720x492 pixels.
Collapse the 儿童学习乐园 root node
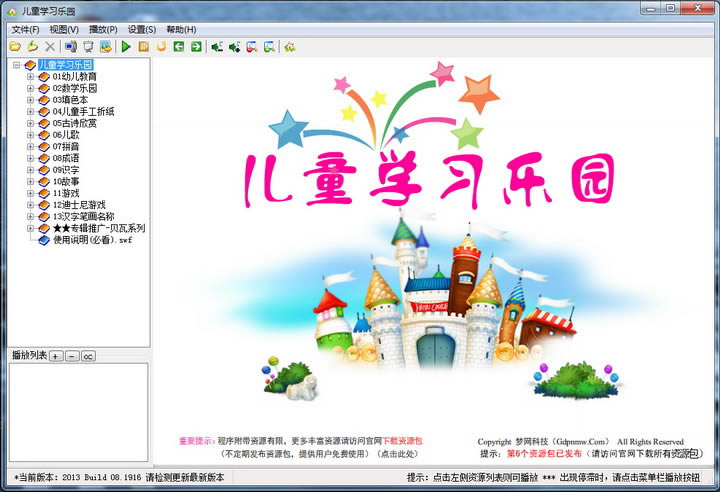pyautogui.click(x=17, y=65)
